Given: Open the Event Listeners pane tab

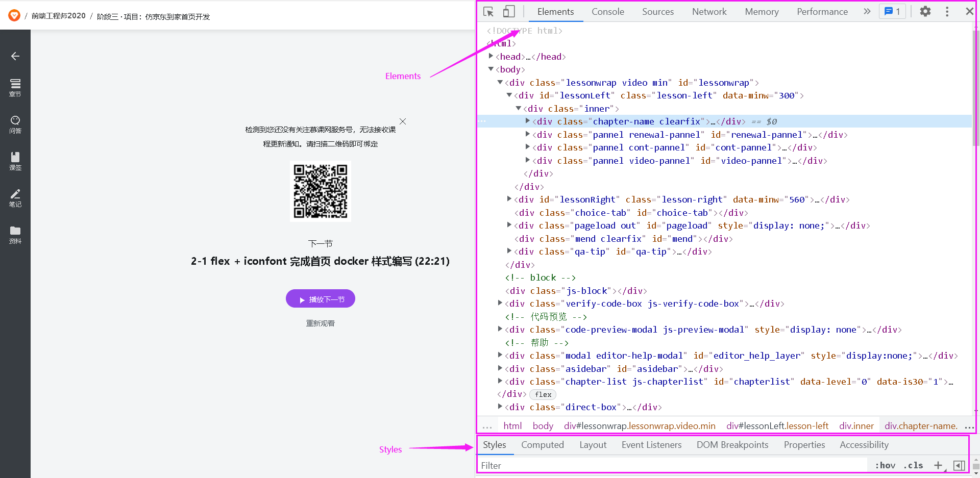Looking at the screenshot, I should 652,445.
